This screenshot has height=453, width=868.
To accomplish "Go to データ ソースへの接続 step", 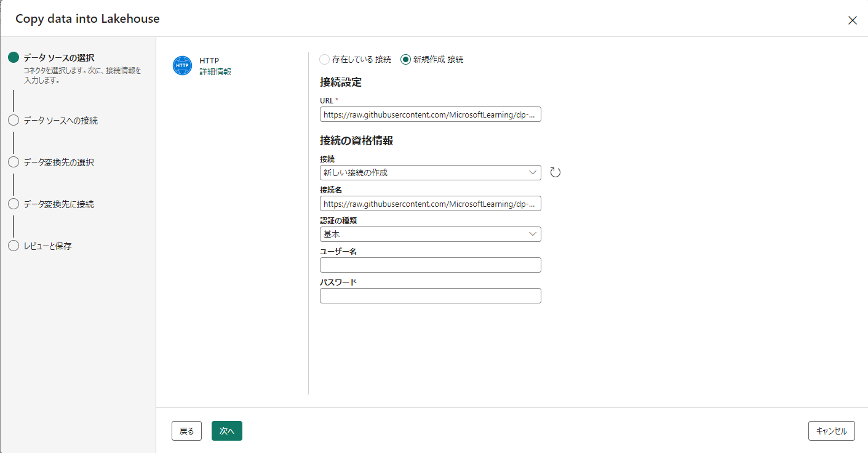I will pyautogui.click(x=60, y=121).
